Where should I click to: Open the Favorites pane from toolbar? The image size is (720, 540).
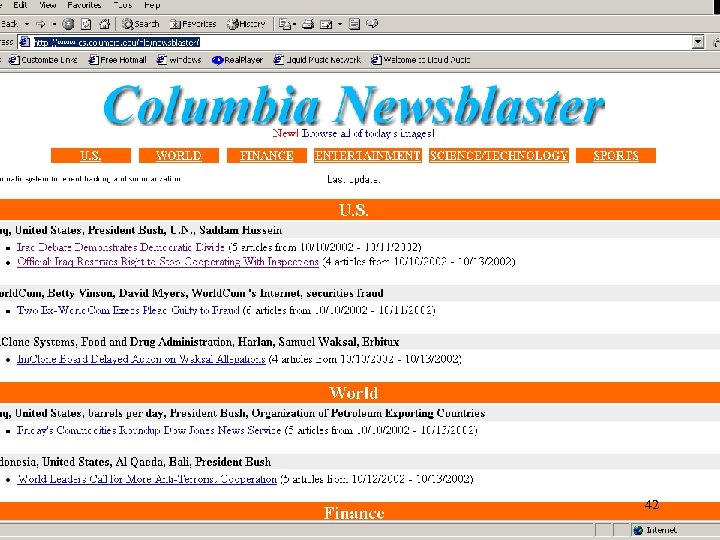click(x=193, y=24)
